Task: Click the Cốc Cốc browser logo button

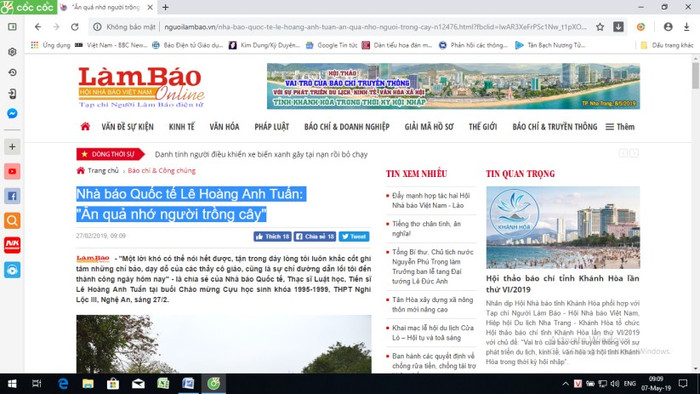Action: 29,7
